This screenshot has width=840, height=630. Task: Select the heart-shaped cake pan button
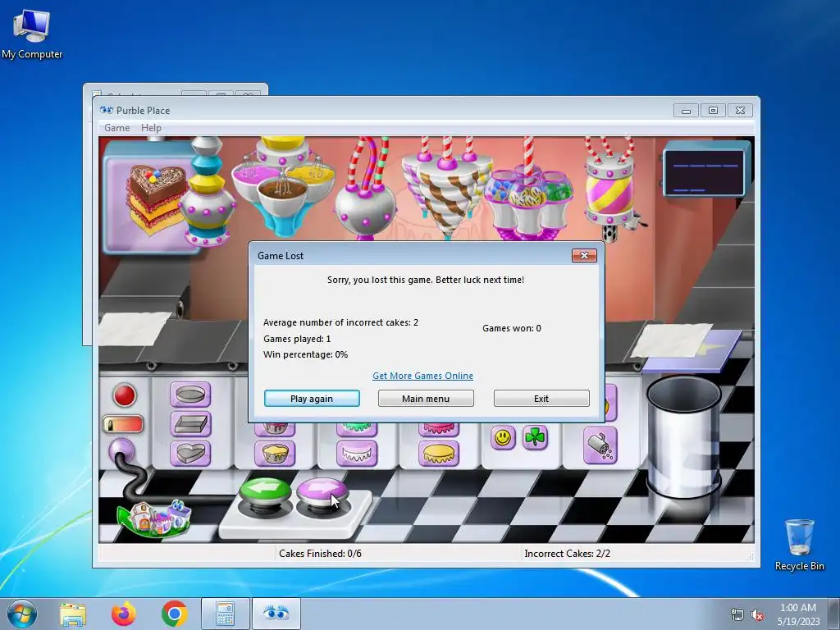190,453
